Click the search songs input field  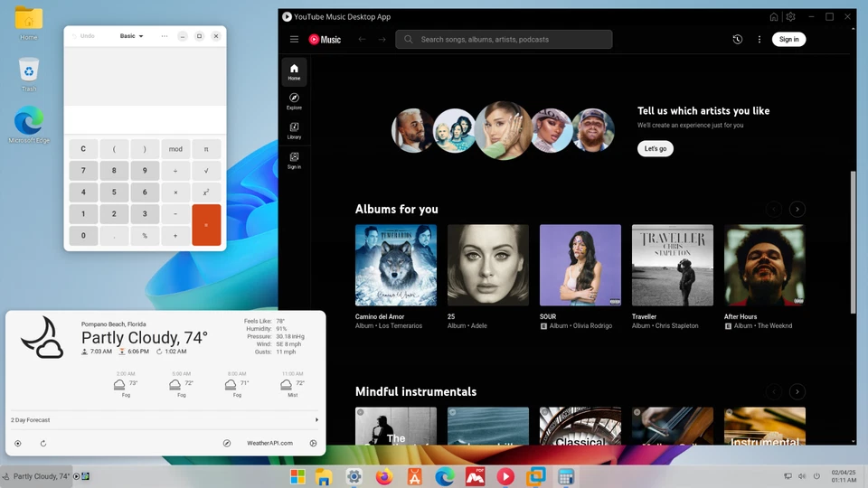(504, 39)
